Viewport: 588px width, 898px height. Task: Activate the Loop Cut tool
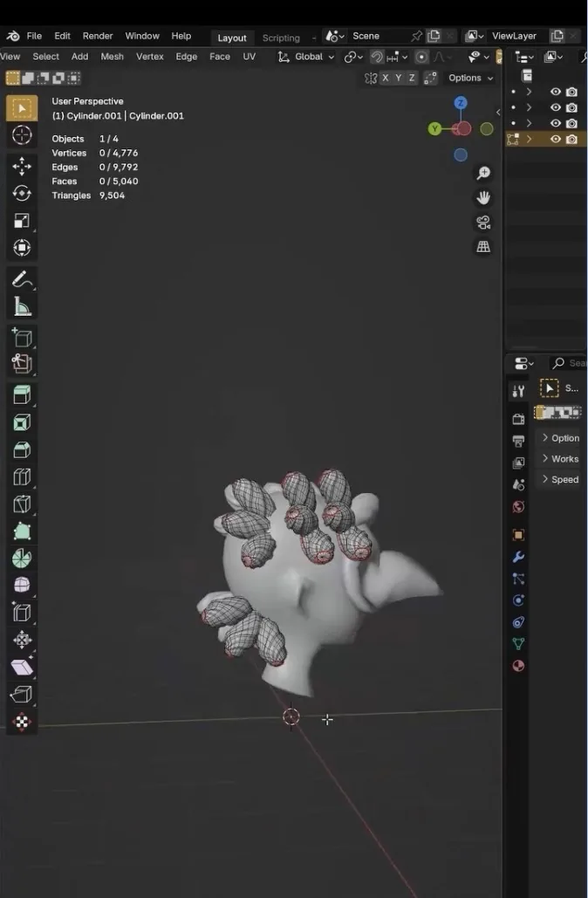[x=22, y=477]
